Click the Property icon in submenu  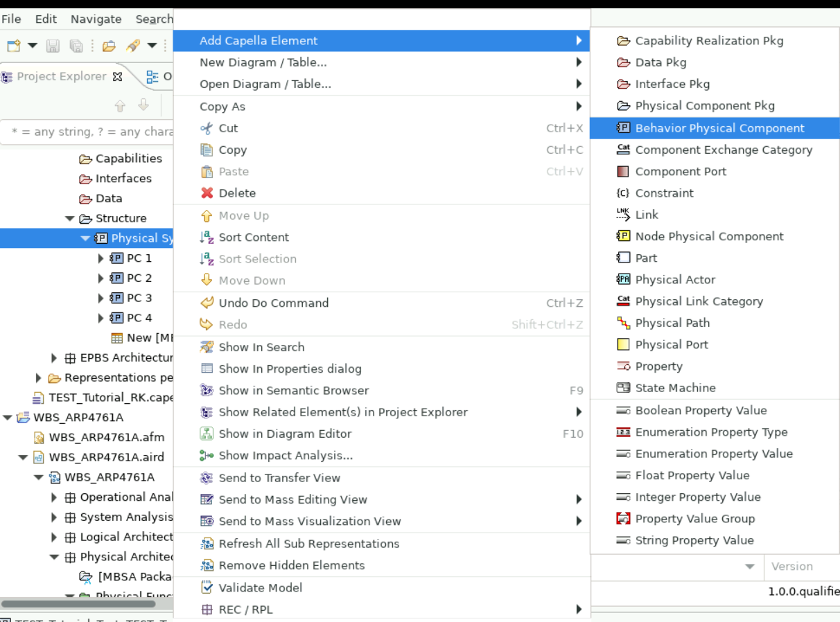coord(623,366)
